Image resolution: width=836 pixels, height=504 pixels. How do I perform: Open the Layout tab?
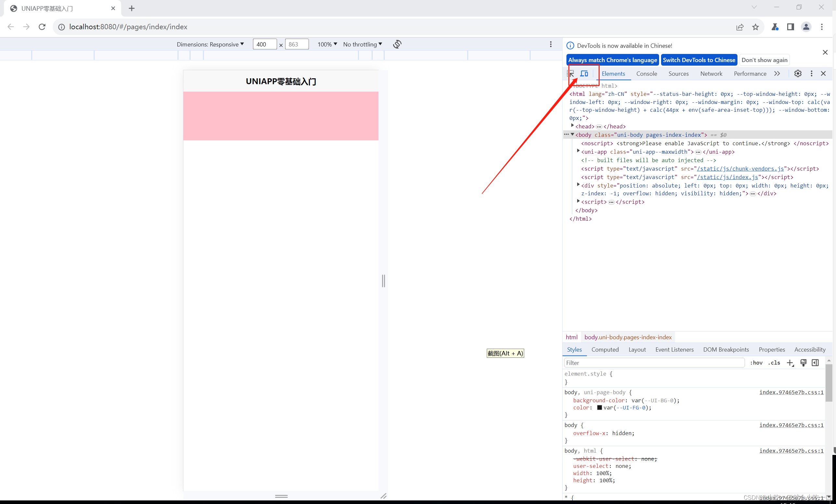(x=637, y=350)
